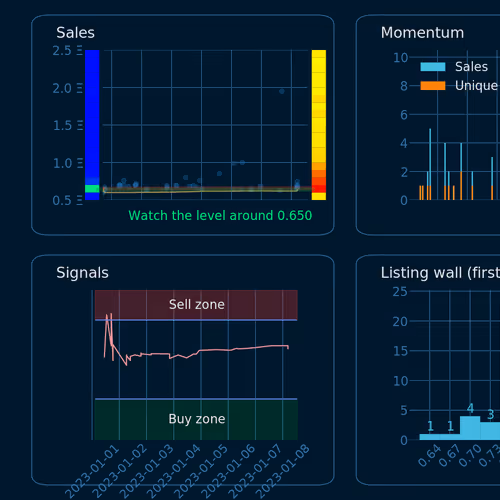500x500 pixels.
Task: Click the Sell zone label
Action: (197, 304)
